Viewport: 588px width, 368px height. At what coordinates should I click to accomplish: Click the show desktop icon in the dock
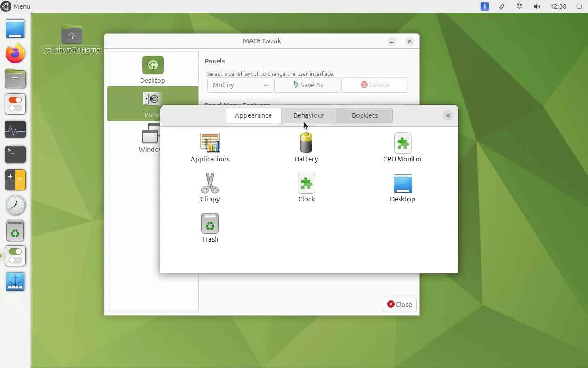(15, 29)
